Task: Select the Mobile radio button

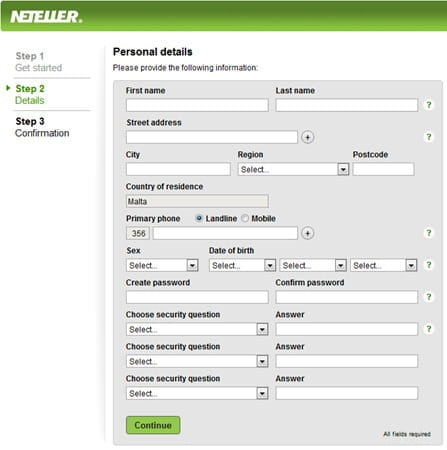Action: pyautogui.click(x=245, y=219)
